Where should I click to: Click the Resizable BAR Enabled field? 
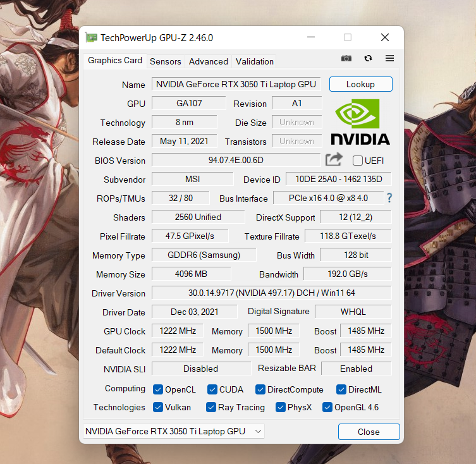(357, 369)
